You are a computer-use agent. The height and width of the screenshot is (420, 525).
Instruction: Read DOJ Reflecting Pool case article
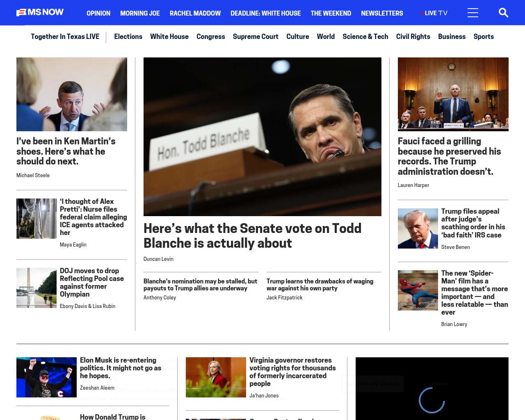click(x=92, y=283)
